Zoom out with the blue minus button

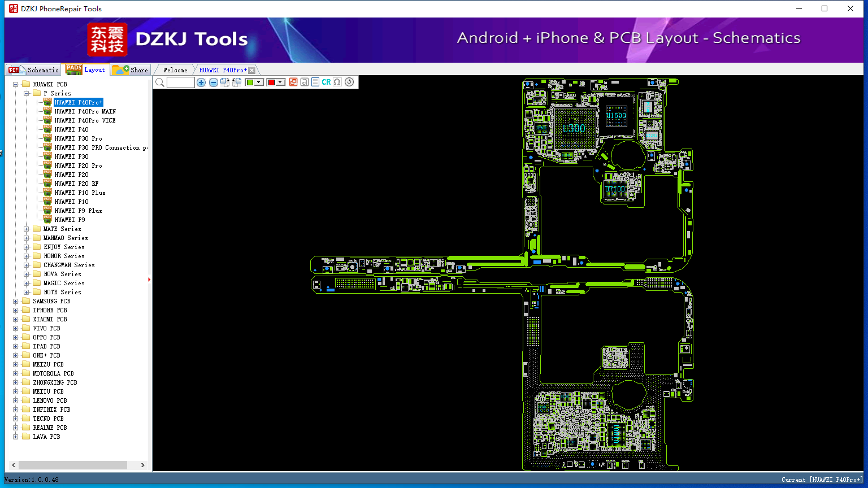214,82
